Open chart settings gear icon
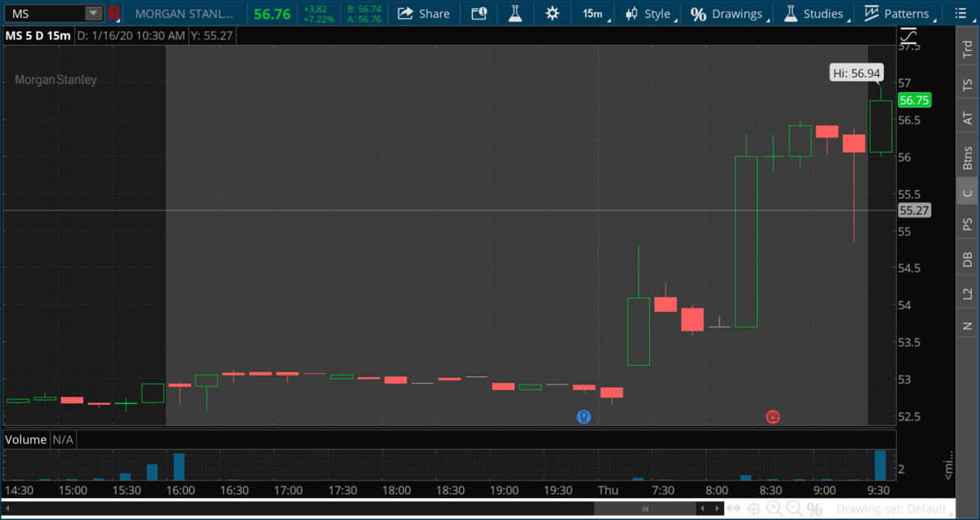The image size is (980, 520). (x=553, y=13)
